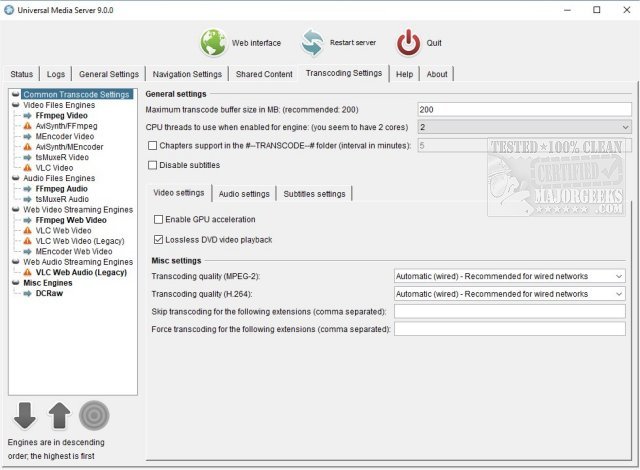Screen dimensions: 640x470
Task: Open the Logs tab
Action: coord(56,74)
